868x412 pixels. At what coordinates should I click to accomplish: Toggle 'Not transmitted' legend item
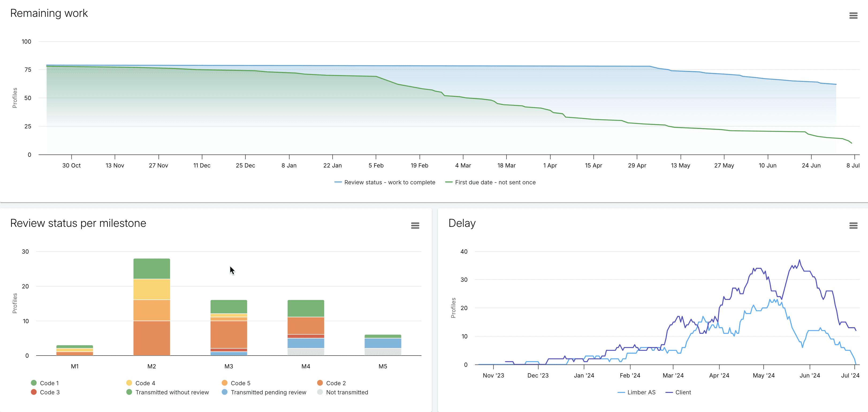(x=347, y=392)
